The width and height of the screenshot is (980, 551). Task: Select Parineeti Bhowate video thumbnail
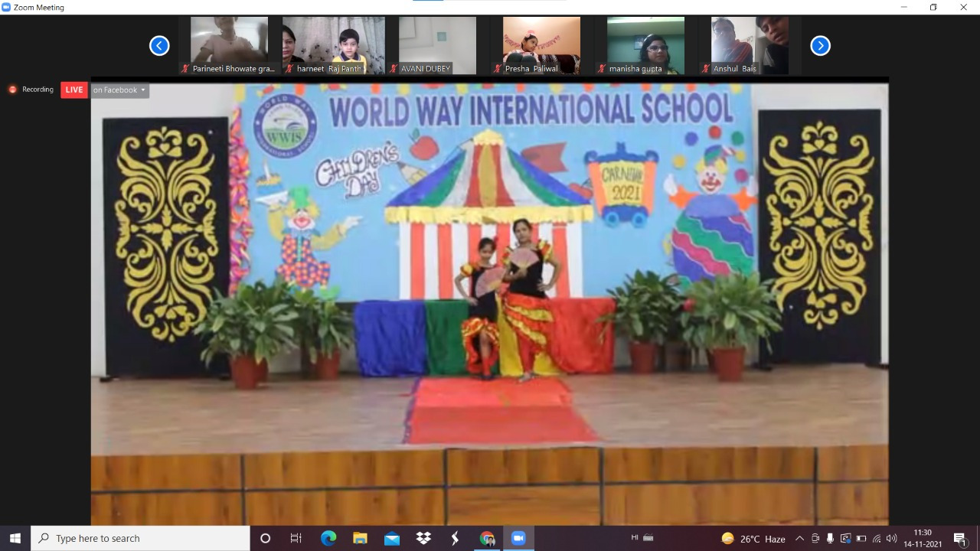coord(229,45)
